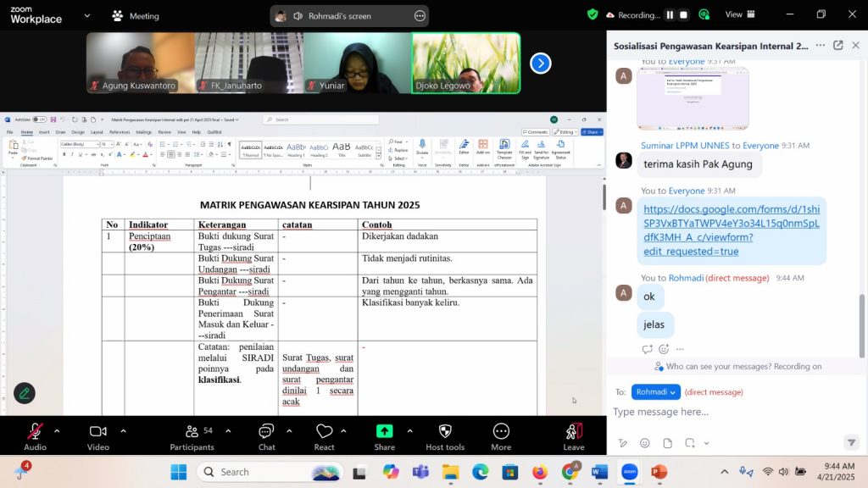The height and width of the screenshot is (488, 868).
Task: Pause the meeting recording
Action: [x=670, y=15]
